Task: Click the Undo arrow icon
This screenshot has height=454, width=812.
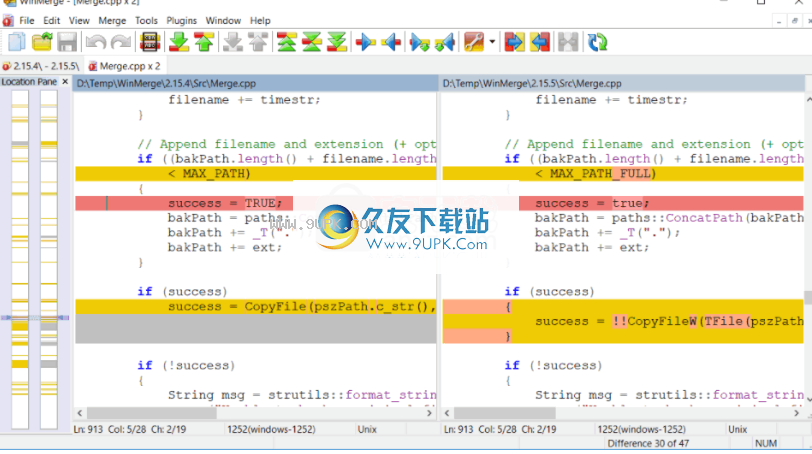Action: point(96,42)
